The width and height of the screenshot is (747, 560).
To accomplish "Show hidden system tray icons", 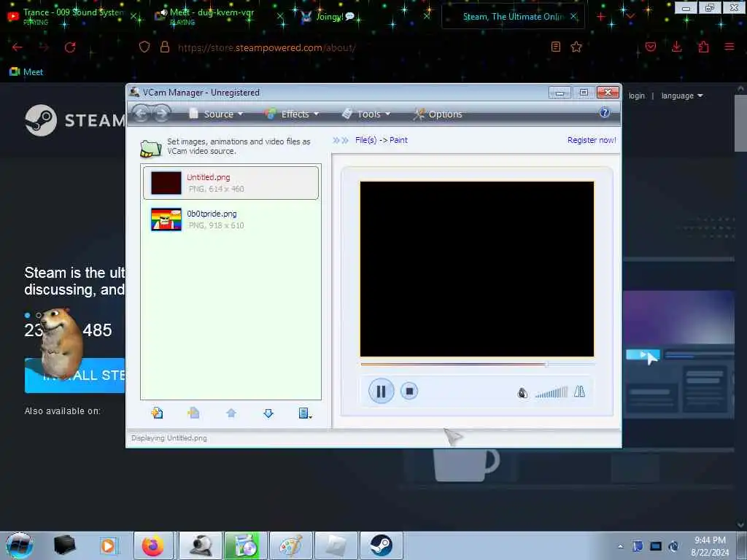I will click(620, 546).
